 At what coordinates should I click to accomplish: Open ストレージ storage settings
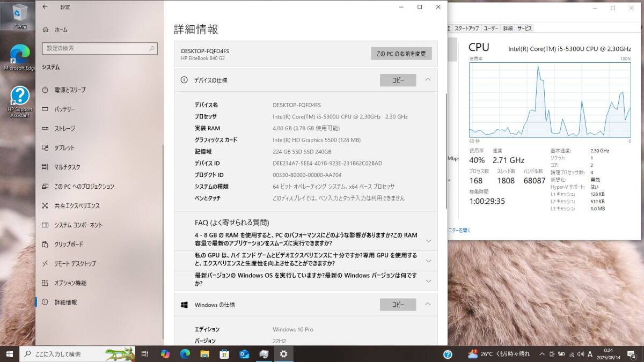click(58, 128)
